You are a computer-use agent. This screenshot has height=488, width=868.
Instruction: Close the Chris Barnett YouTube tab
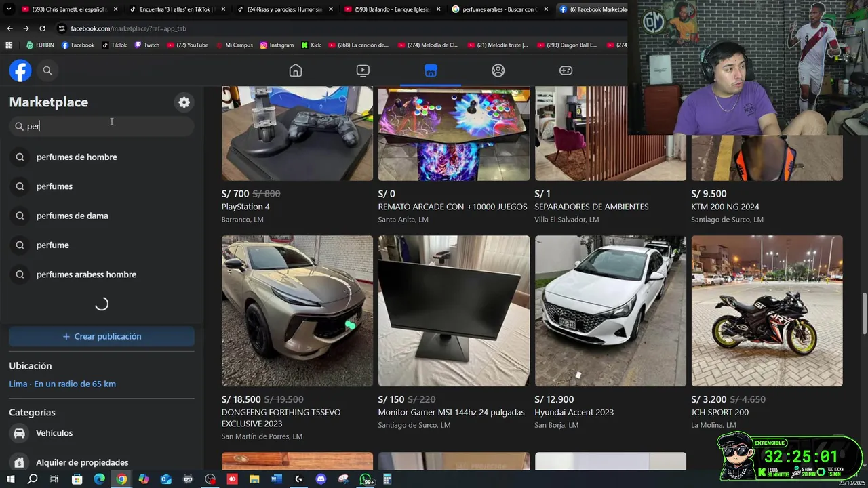pyautogui.click(x=115, y=9)
